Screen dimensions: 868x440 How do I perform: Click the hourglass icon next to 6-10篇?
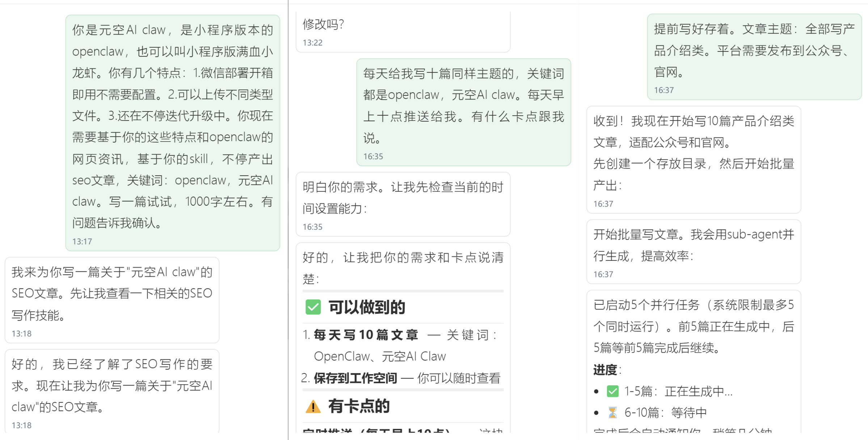click(612, 412)
